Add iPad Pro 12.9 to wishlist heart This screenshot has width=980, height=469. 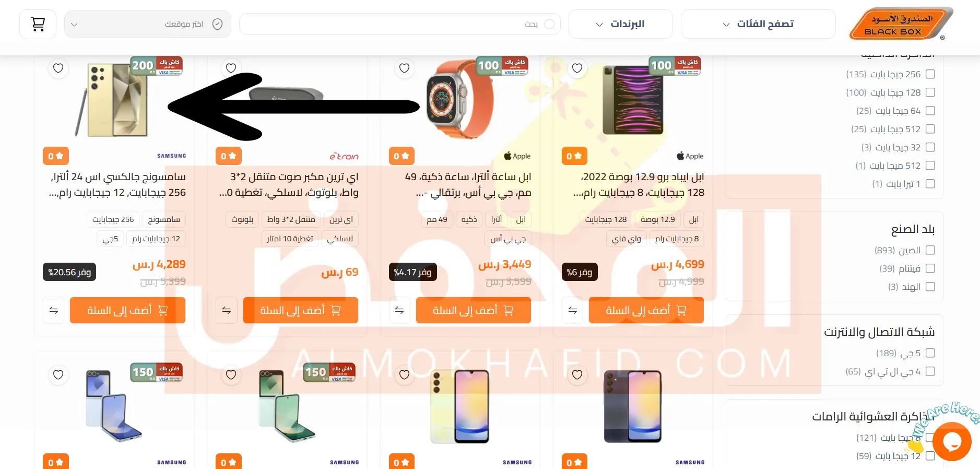(x=577, y=68)
